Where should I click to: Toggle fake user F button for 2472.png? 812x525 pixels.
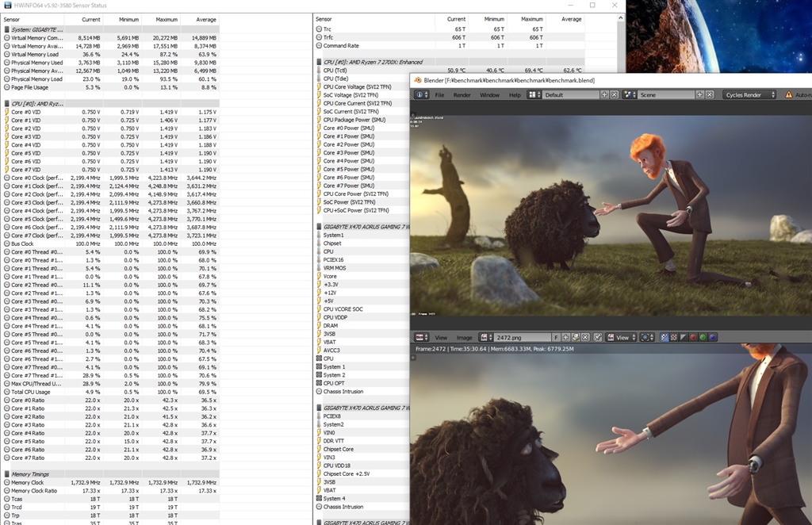click(x=556, y=337)
